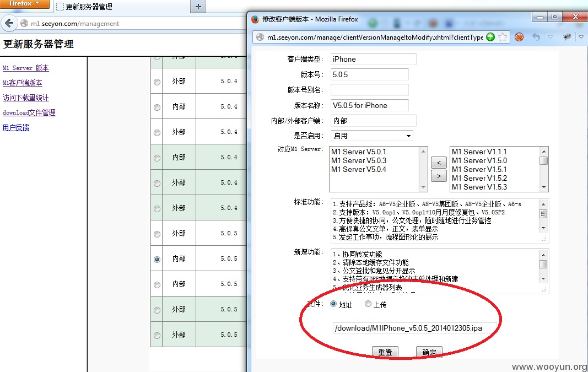
Task: Select "M1 Server V1.1.1" in the right list
Action: click(479, 152)
